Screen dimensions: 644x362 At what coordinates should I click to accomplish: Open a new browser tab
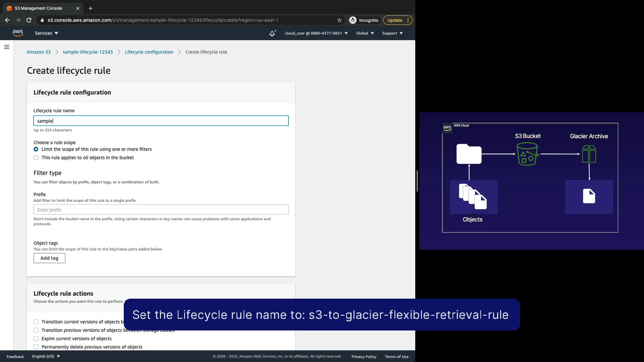click(x=91, y=8)
